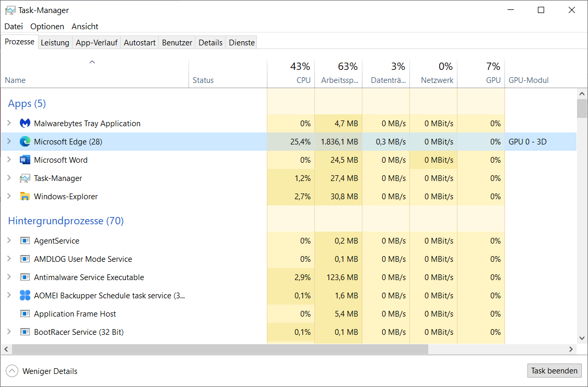
Task: Sort by Datenträger column header
Action: (386, 74)
